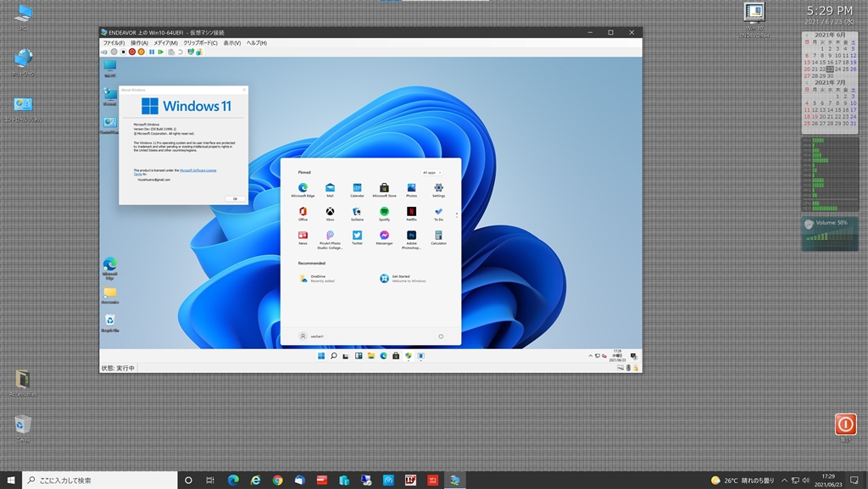868x489 pixels.
Task: Pause the virtual machine from the toolbar
Action: (152, 52)
